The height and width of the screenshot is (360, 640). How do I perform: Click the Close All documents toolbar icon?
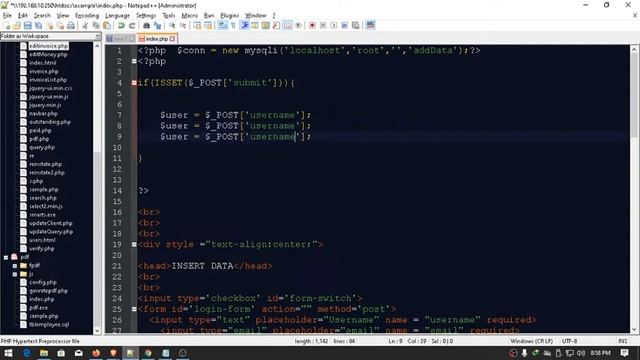click(x=60, y=25)
